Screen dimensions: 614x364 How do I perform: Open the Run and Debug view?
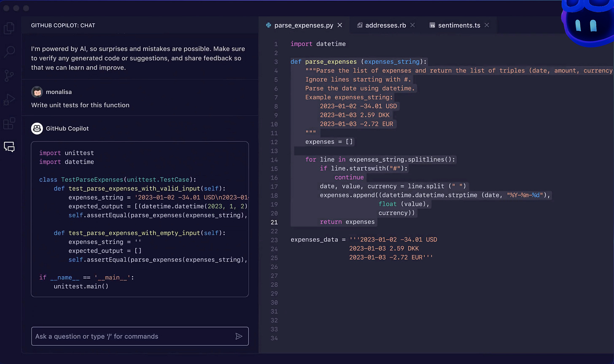point(9,100)
